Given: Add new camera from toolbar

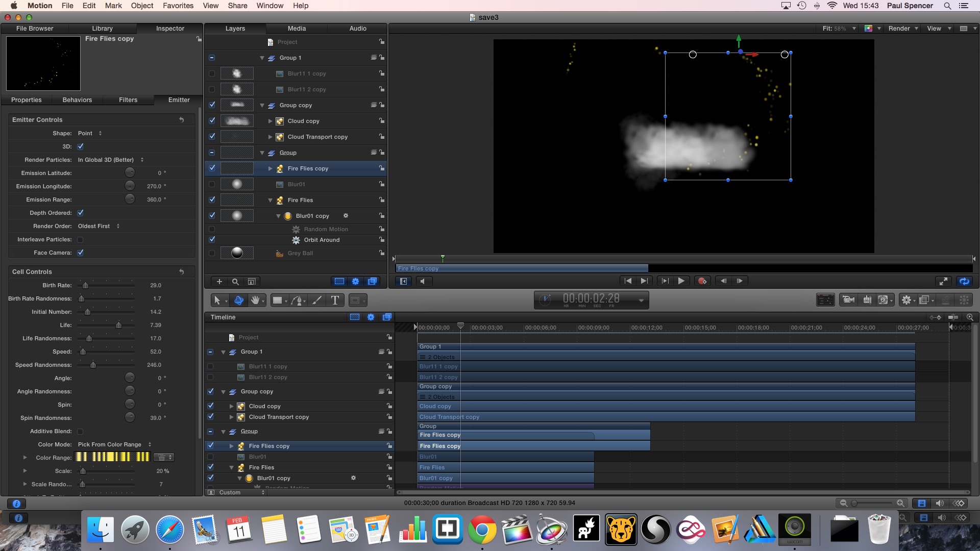Looking at the screenshot, I should (848, 300).
